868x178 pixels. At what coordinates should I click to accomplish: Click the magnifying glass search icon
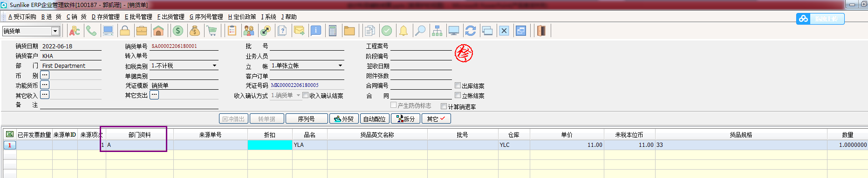tap(420, 31)
